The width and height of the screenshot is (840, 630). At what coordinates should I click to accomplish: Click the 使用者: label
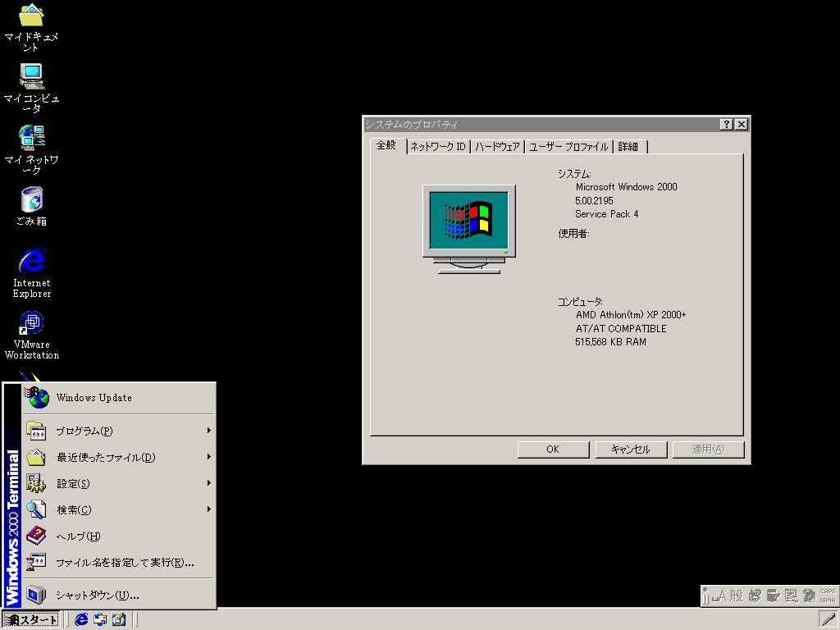(x=573, y=234)
